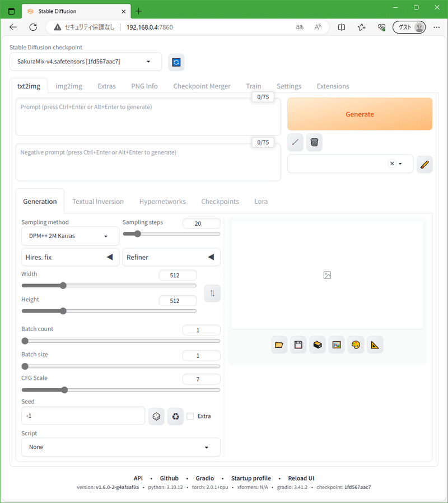This screenshot has width=448, height=503.
Task: Send image to img2img tab icon
Action: pyautogui.click(x=337, y=345)
